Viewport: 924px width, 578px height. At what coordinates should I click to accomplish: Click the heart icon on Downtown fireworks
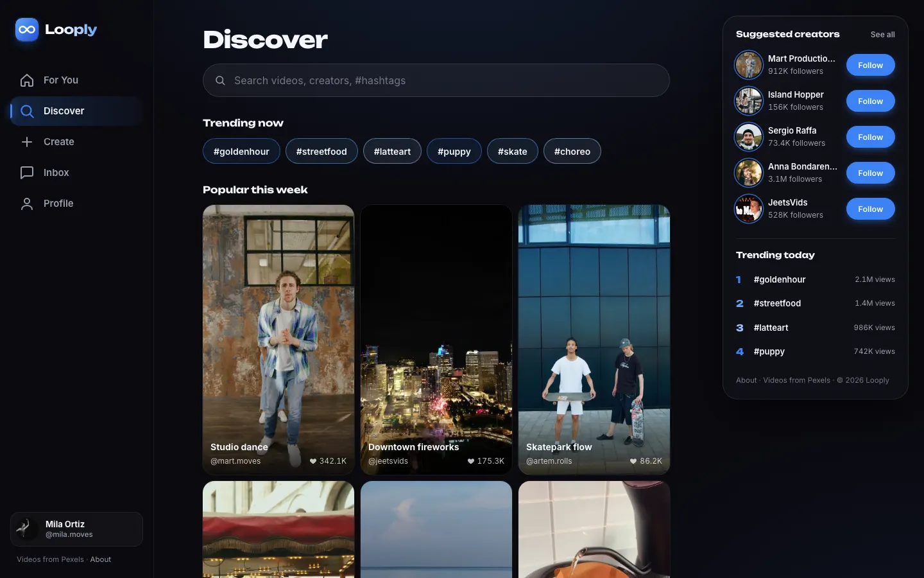471,461
